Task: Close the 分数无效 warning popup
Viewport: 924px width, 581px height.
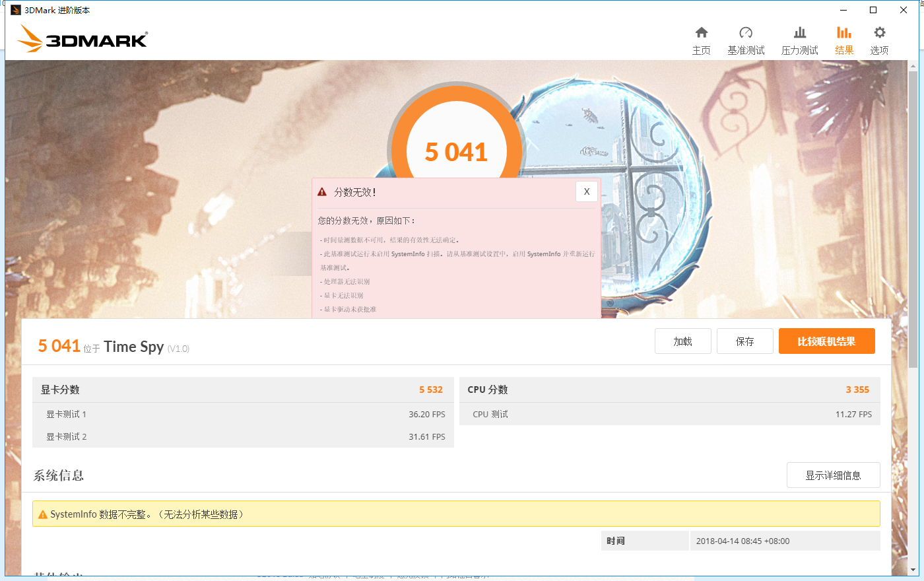Action: pyautogui.click(x=587, y=191)
